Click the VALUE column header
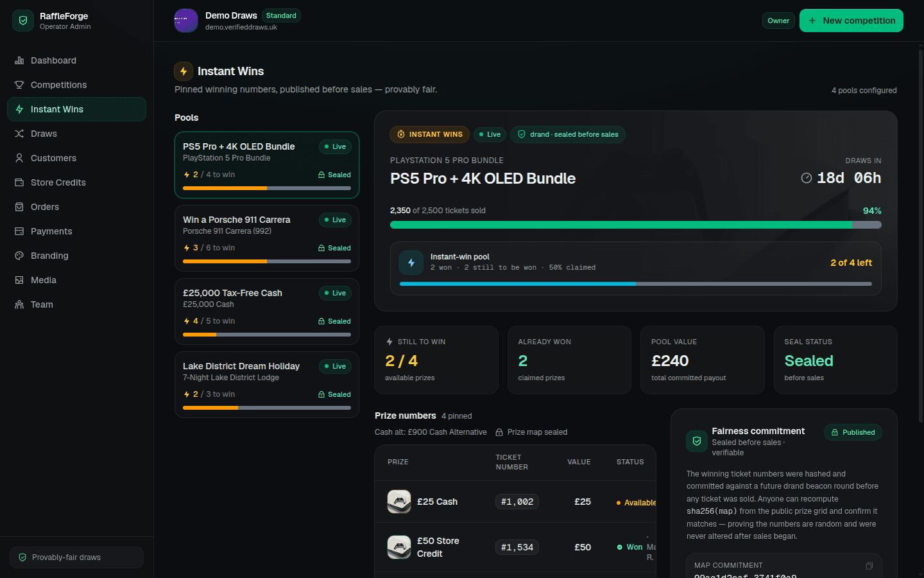Viewport: 924px width, 578px height. (579, 462)
